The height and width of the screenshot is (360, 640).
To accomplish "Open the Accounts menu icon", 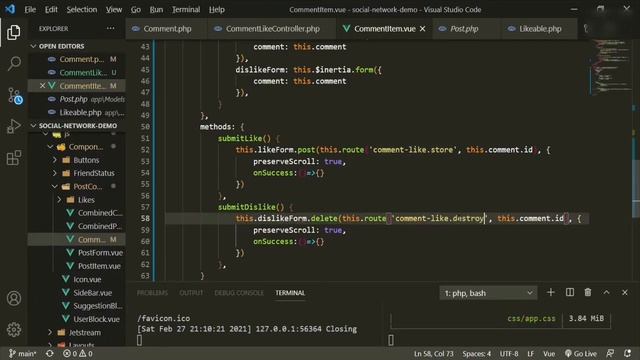I will (x=14, y=298).
